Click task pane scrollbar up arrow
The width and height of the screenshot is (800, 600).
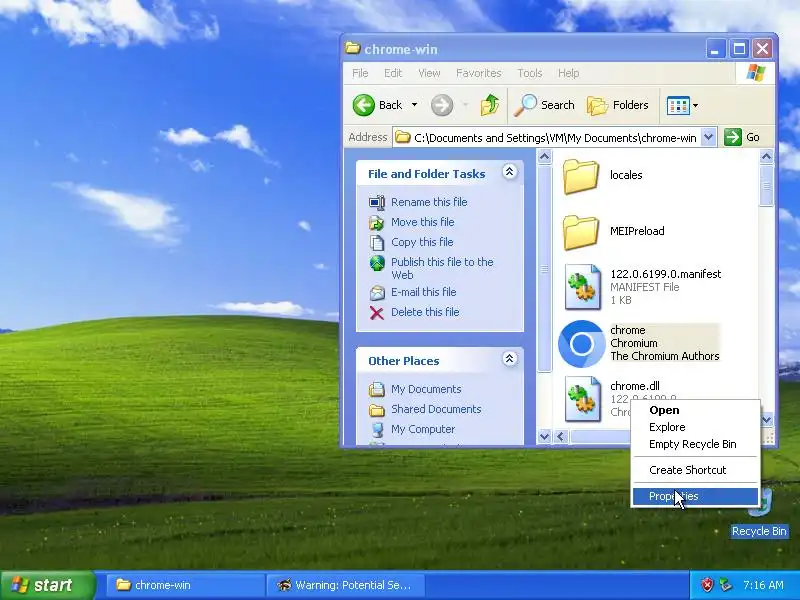click(544, 157)
